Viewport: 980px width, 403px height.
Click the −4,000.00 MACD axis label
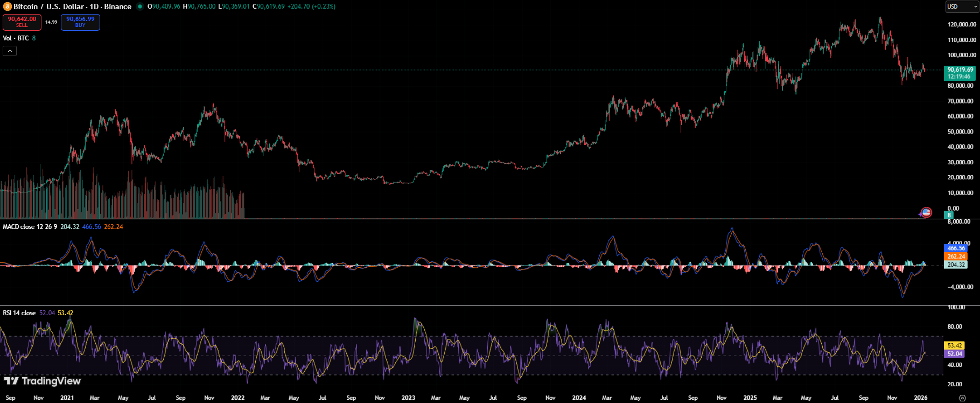(x=960, y=287)
